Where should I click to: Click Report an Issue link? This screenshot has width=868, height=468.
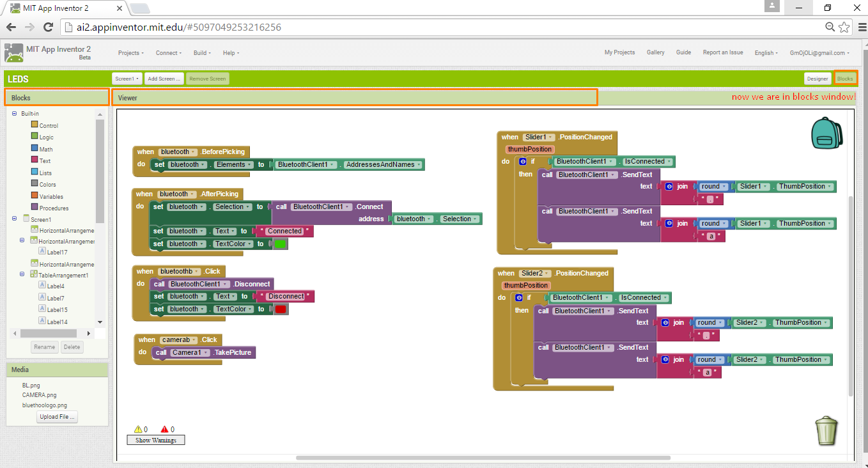[x=723, y=52]
